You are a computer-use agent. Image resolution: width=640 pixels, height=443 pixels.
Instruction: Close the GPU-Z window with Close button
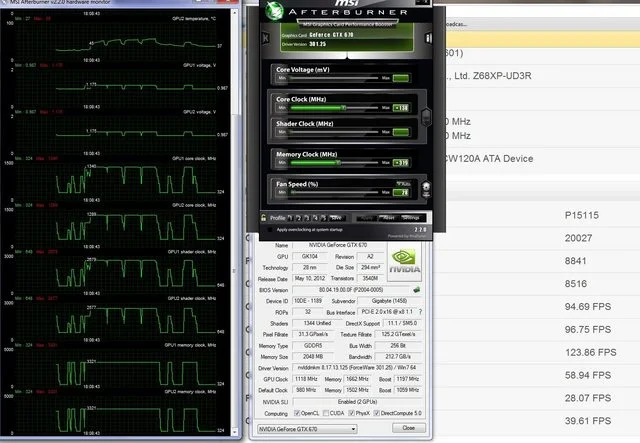409,428
